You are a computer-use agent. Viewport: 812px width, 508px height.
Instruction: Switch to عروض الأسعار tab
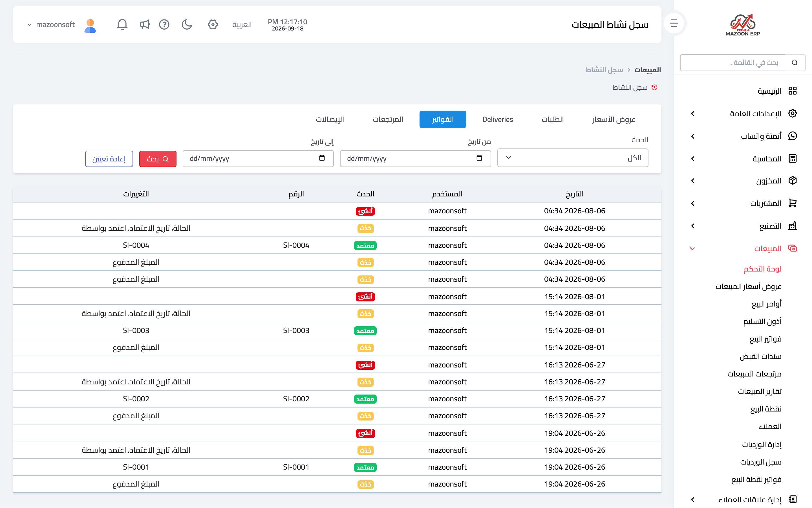tap(614, 119)
